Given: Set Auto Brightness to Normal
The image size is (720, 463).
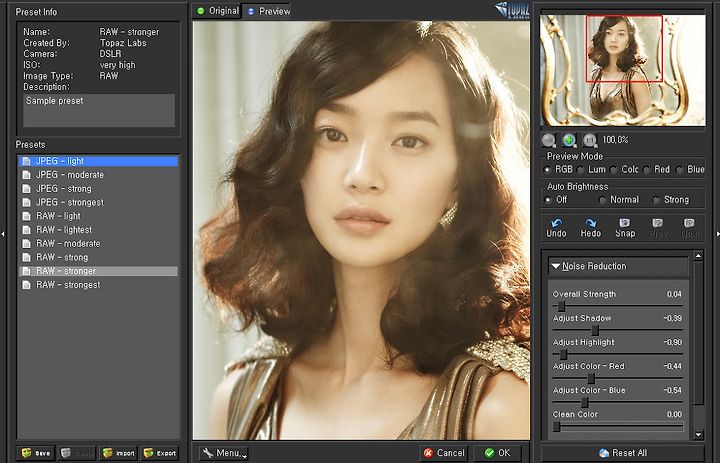Looking at the screenshot, I should pyautogui.click(x=602, y=200).
